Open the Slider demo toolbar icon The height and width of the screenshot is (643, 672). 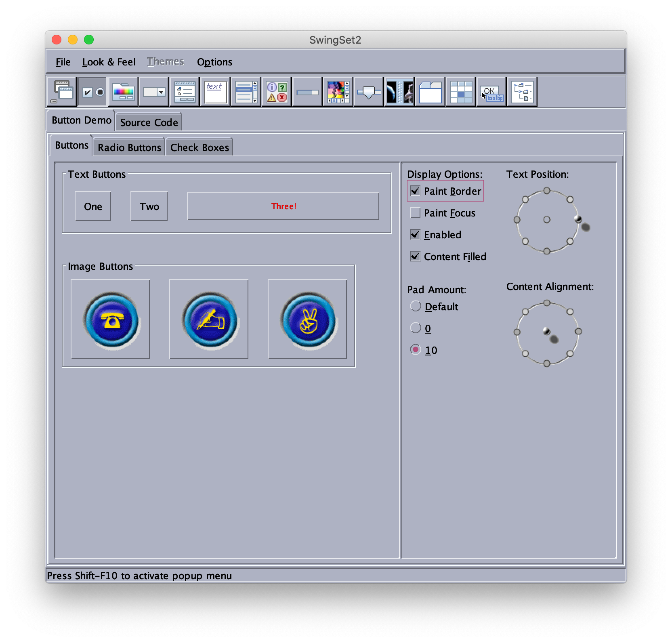369,92
